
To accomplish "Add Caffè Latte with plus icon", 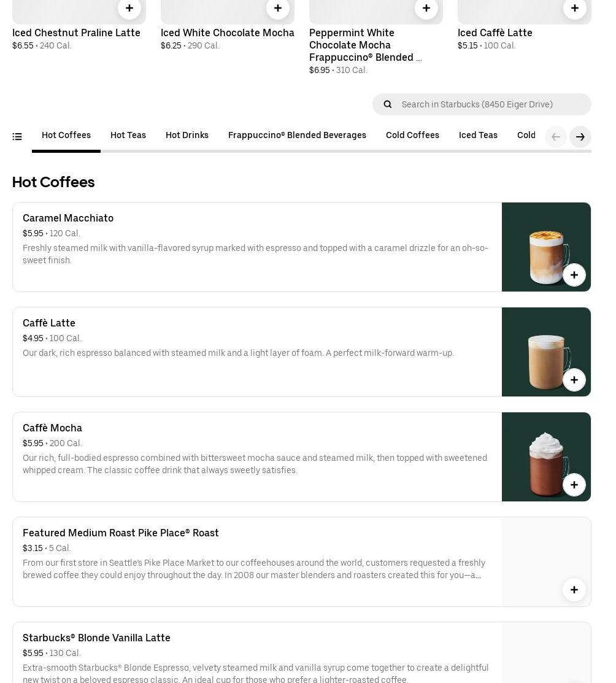I will 574,380.
